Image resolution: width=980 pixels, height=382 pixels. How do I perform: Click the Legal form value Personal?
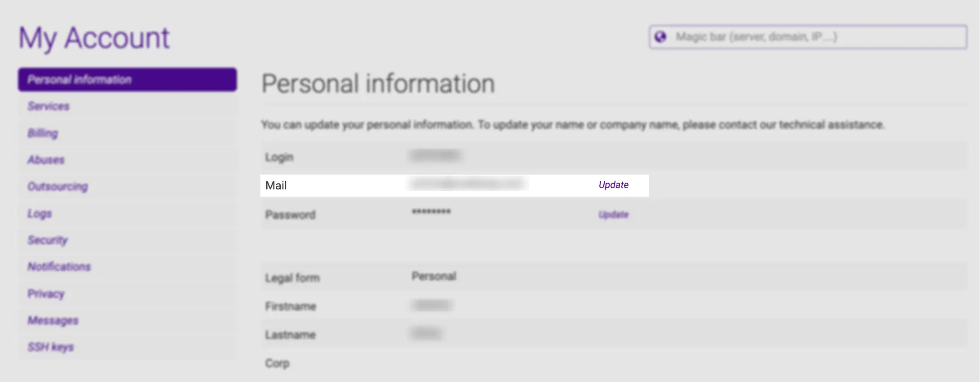tap(433, 276)
